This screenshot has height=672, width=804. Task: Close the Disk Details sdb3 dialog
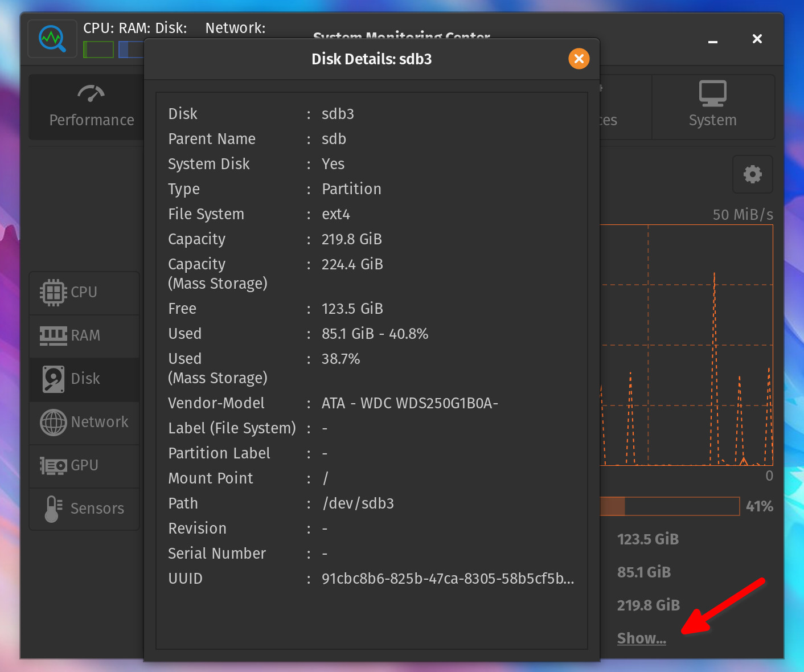click(579, 59)
